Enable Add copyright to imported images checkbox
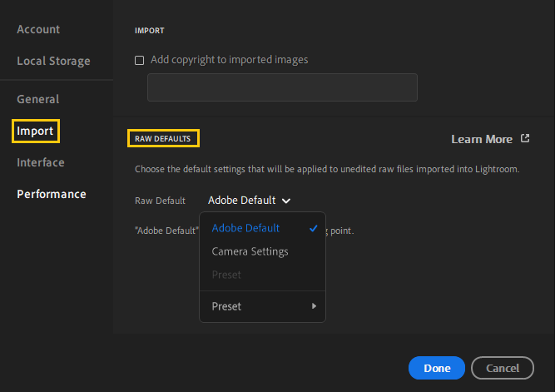Image resolution: width=555 pixels, height=392 pixels. 140,60
